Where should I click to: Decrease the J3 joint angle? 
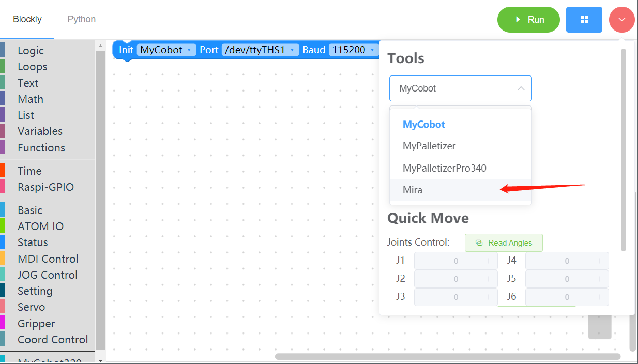[x=423, y=297]
